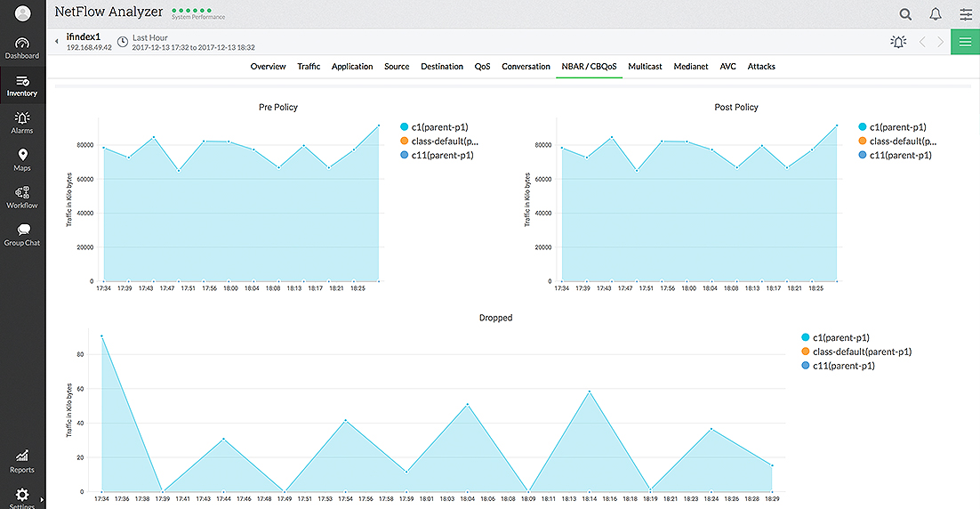
Task: Click the ifindex1 interface name
Action: coord(83,36)
